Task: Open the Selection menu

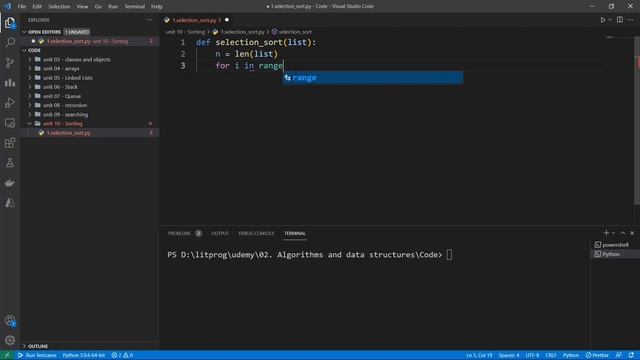Action: pos(59,7)
